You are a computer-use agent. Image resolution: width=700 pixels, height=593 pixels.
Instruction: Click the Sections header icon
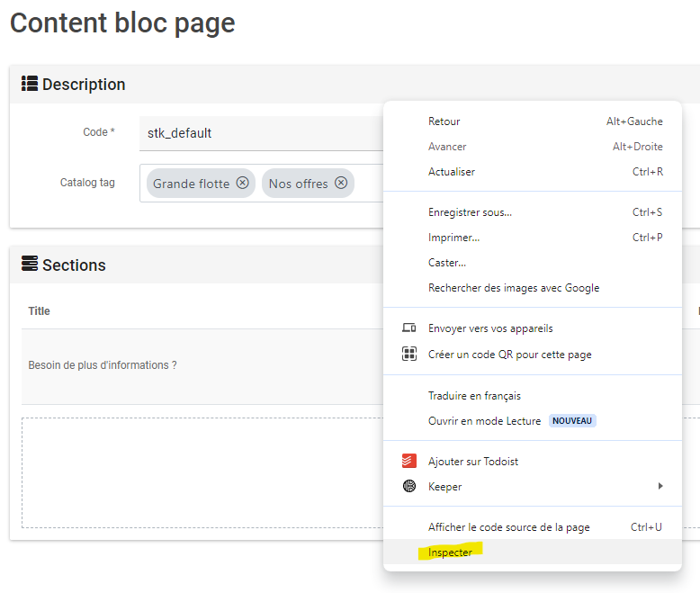[x=30, y=264]
